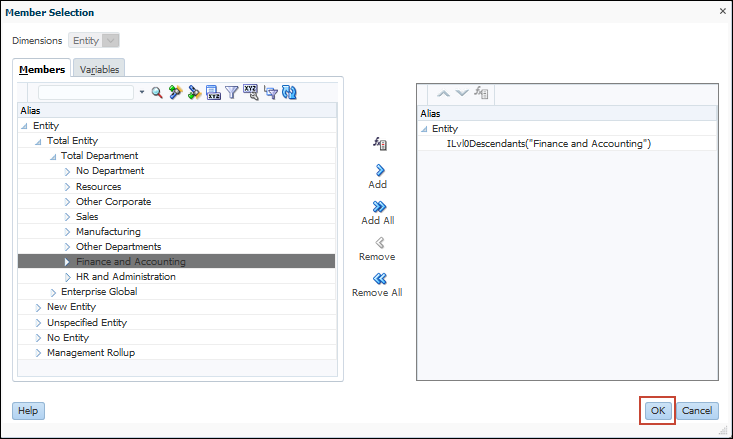733x439 pixels.
Task: Click the Help button
Action: [x=28, y=410]
